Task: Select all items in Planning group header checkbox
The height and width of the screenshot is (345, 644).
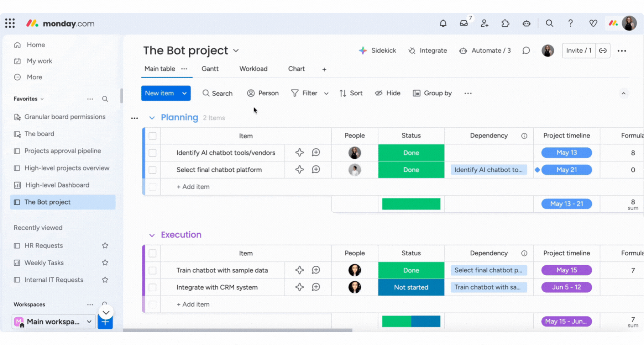Action: [152, 136]
